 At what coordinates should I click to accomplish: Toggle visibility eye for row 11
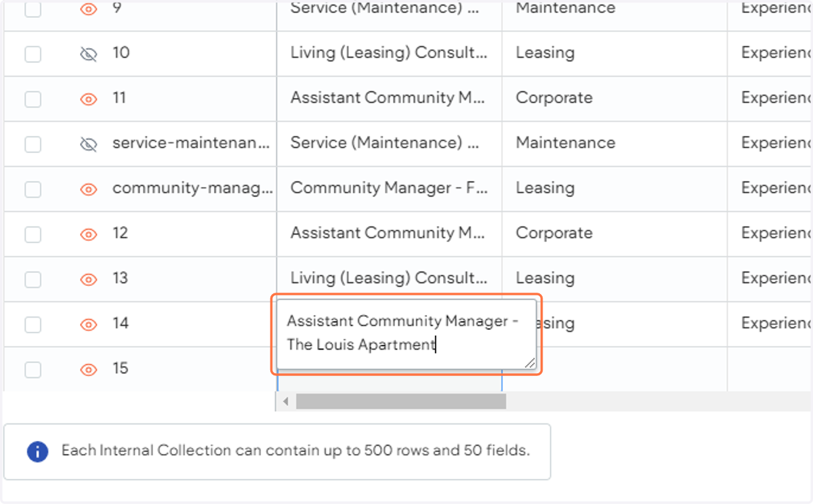pos(89,99)
